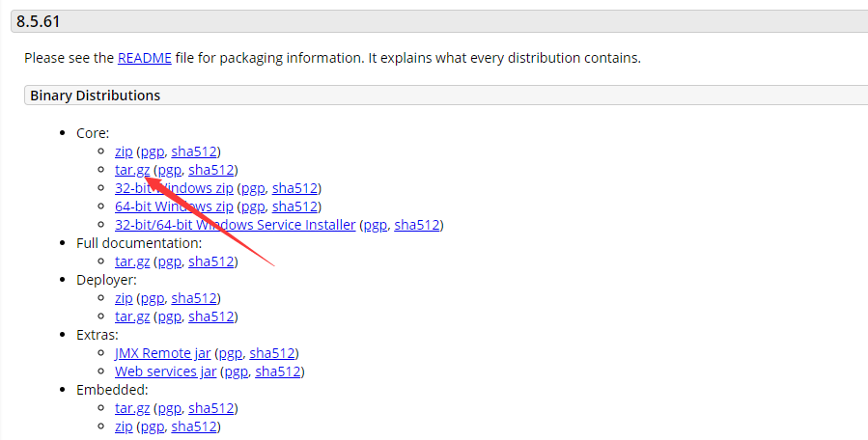Download the Core zip distribution
The height and width of the screenshot is (440, 868).
(124, 151)
